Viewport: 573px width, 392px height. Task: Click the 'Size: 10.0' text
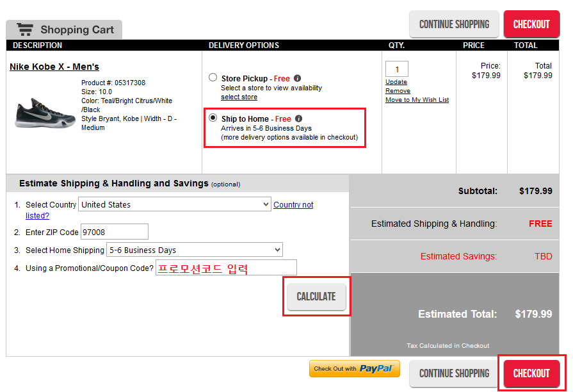(97, 92)
